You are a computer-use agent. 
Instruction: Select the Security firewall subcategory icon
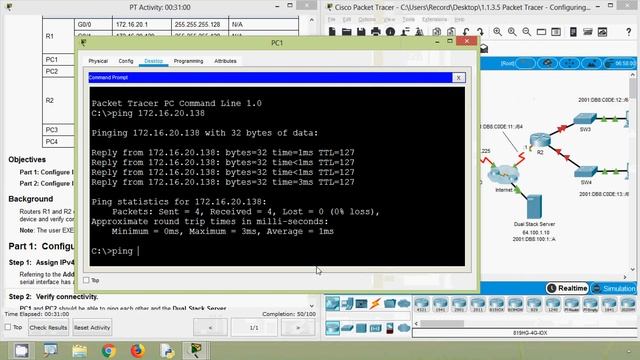[390, 328]
